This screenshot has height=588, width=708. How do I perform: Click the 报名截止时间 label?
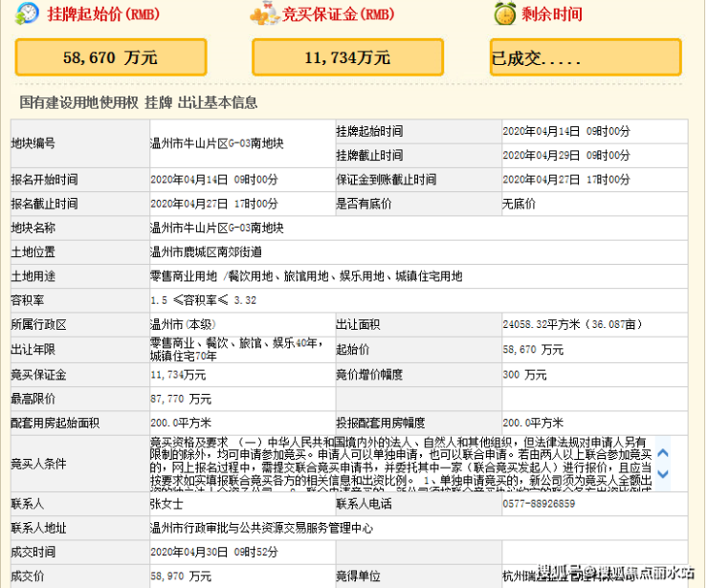coord(44,204)
